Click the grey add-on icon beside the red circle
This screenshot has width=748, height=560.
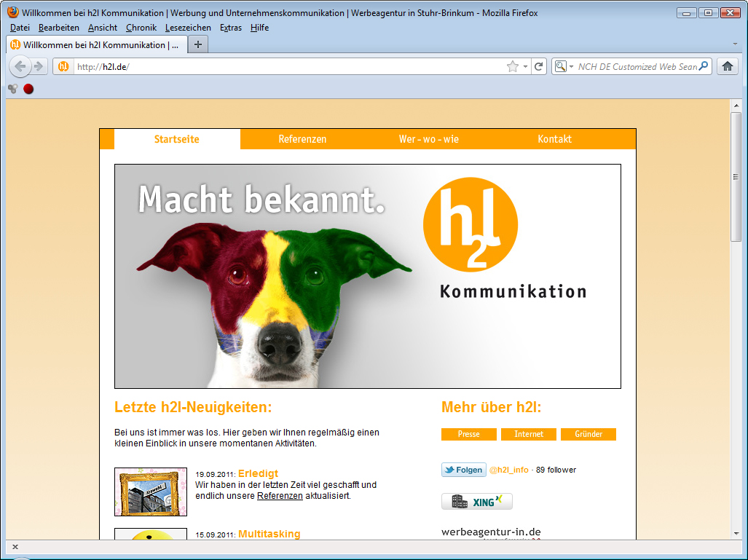[13, 89]
